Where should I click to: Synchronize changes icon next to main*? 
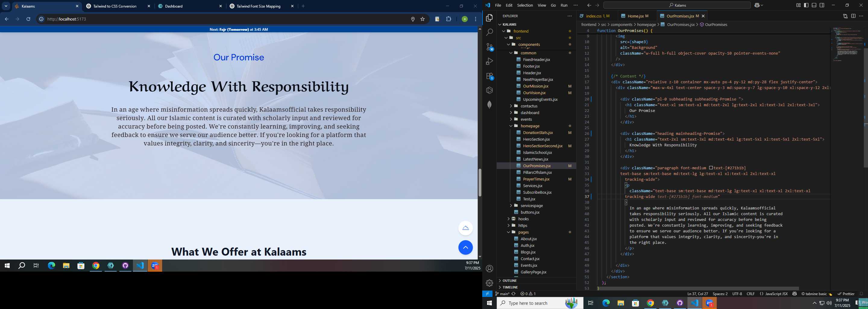pyautogui.click(x=514, y=294)
